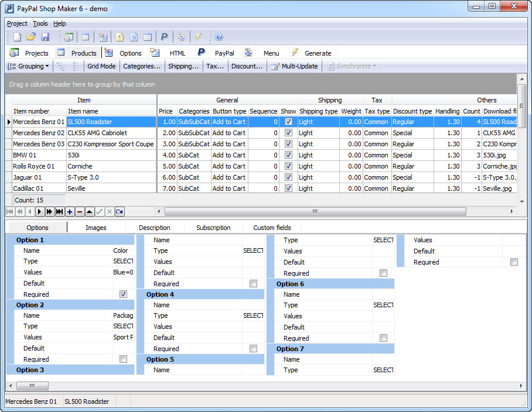Click the yellow page template icon in the toolbar
This screenshot has height=412, width=532.
coord(120,37)
